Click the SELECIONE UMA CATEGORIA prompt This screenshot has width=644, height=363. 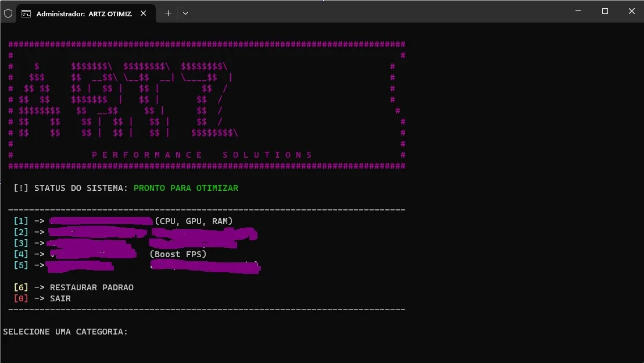[65, 332]
